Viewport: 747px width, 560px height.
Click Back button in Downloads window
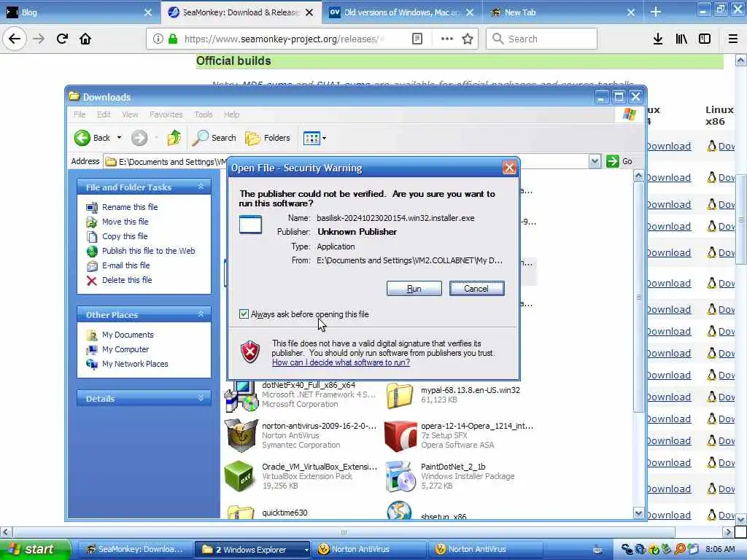93,138
